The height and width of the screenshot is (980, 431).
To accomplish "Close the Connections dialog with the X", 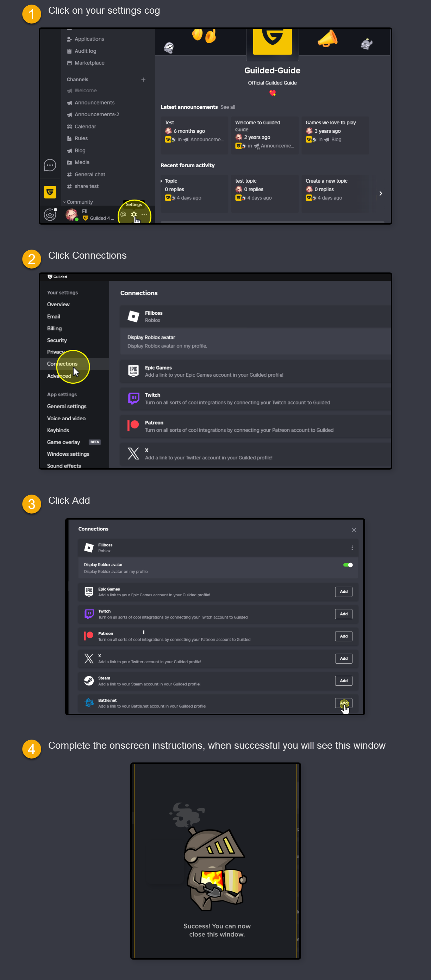I will (x=354, y=530).
